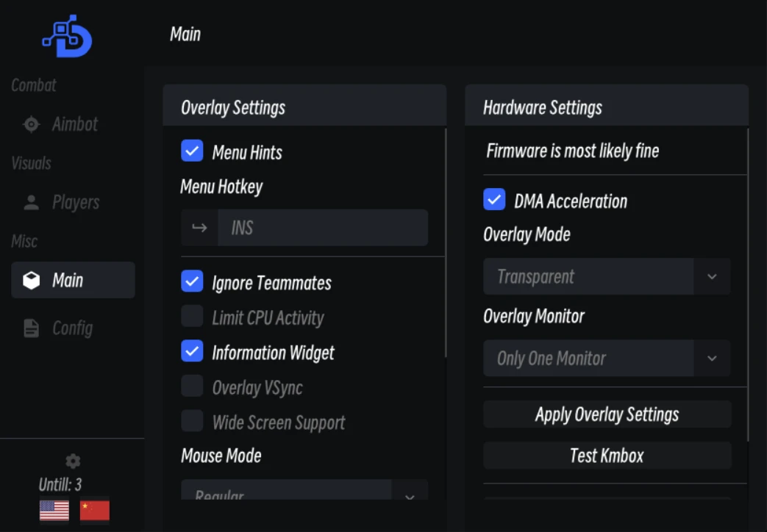
Task: Open settings via the gear icon
Action: [x=73, y=461]
